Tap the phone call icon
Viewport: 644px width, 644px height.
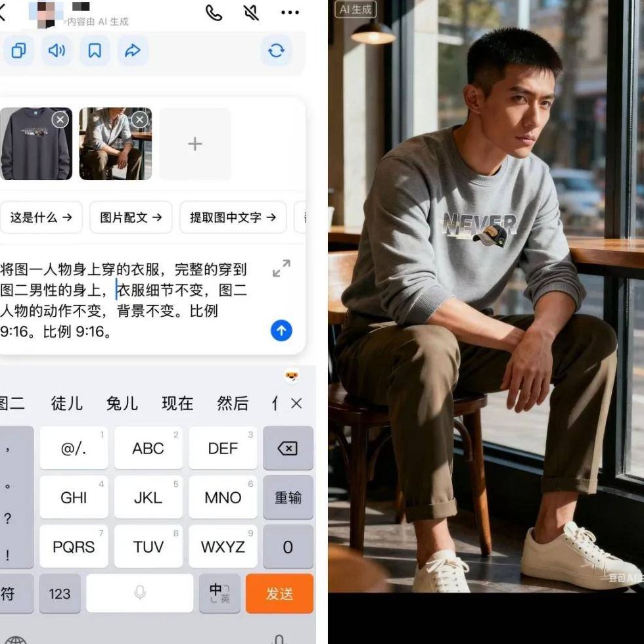click(214, 12)
